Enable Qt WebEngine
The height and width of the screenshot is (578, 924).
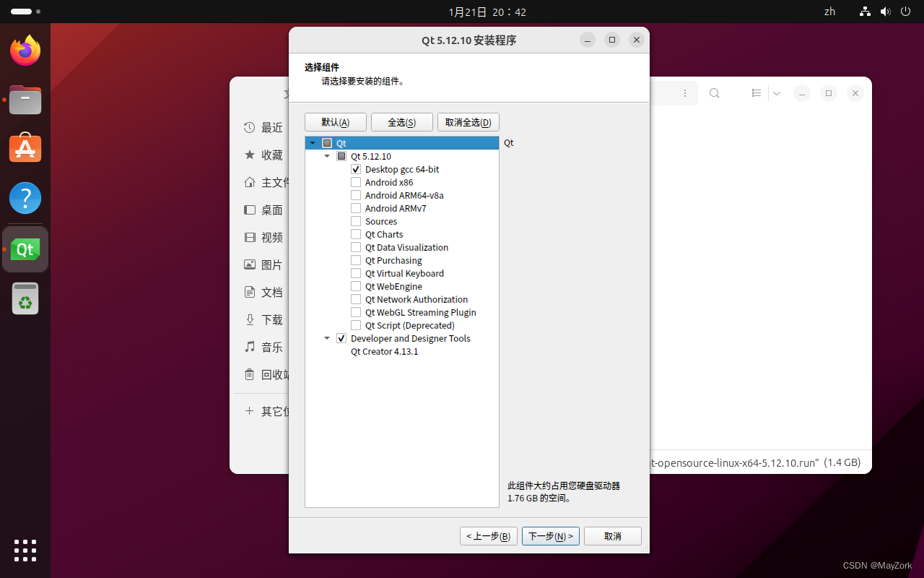356,287
